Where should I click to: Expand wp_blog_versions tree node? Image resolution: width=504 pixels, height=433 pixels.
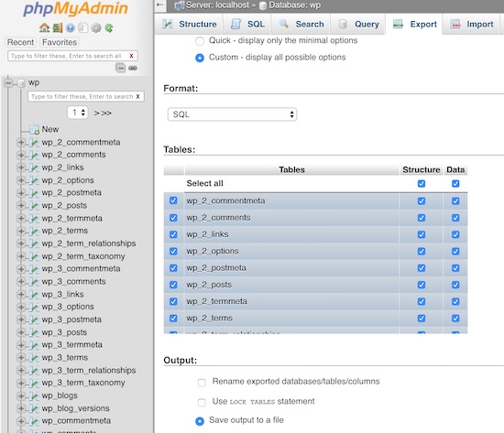click(21, 408)
